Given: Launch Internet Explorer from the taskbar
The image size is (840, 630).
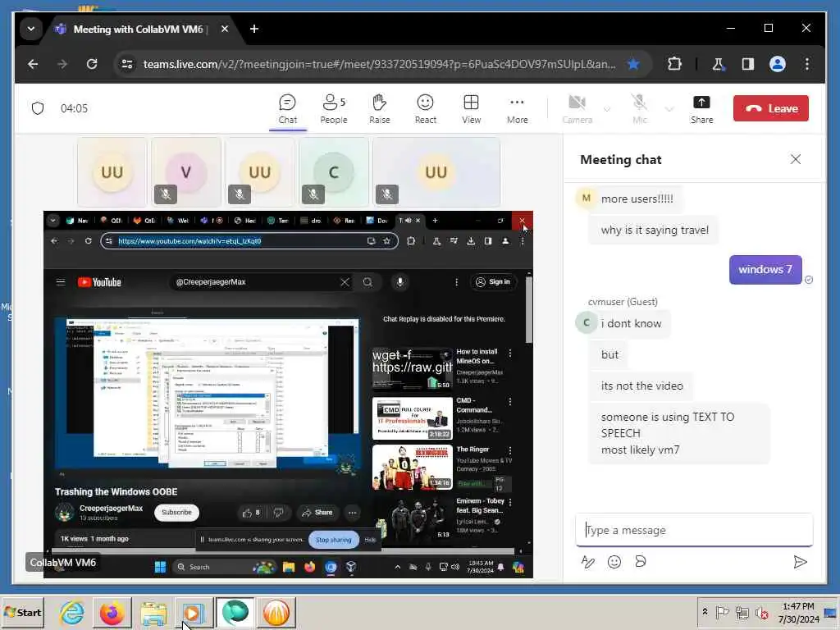Looking at the screenshot, I should pos(72,612).
